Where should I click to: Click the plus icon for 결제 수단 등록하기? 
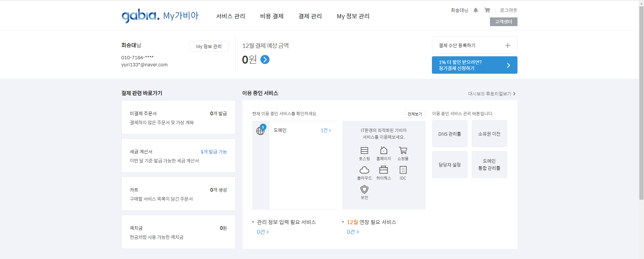coord(508,45)
